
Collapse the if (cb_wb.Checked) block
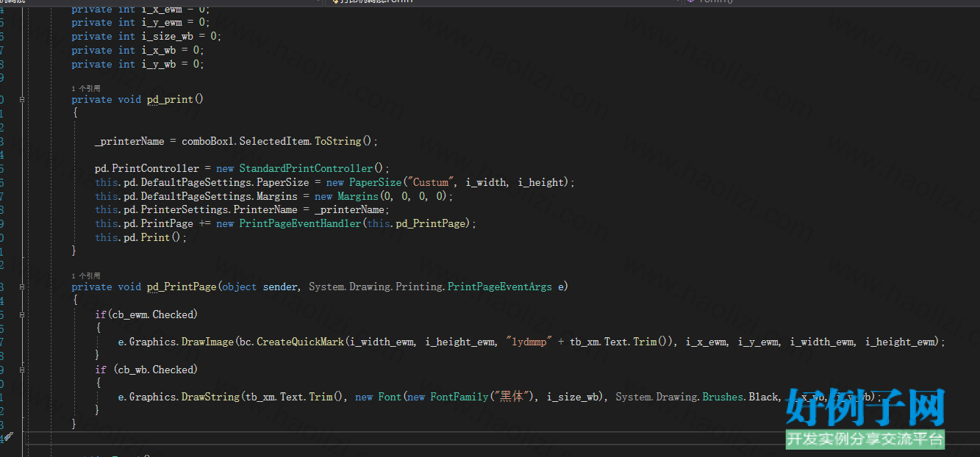(23, 370)
